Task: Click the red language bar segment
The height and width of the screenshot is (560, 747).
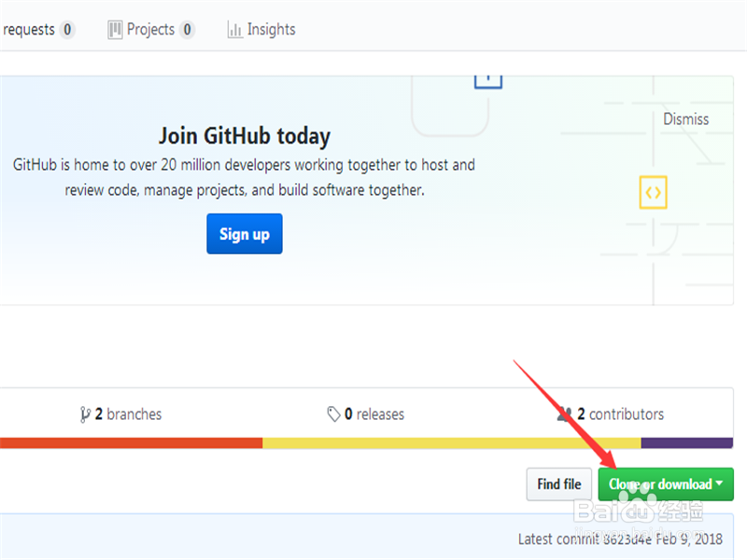Action: coord(131,442)
